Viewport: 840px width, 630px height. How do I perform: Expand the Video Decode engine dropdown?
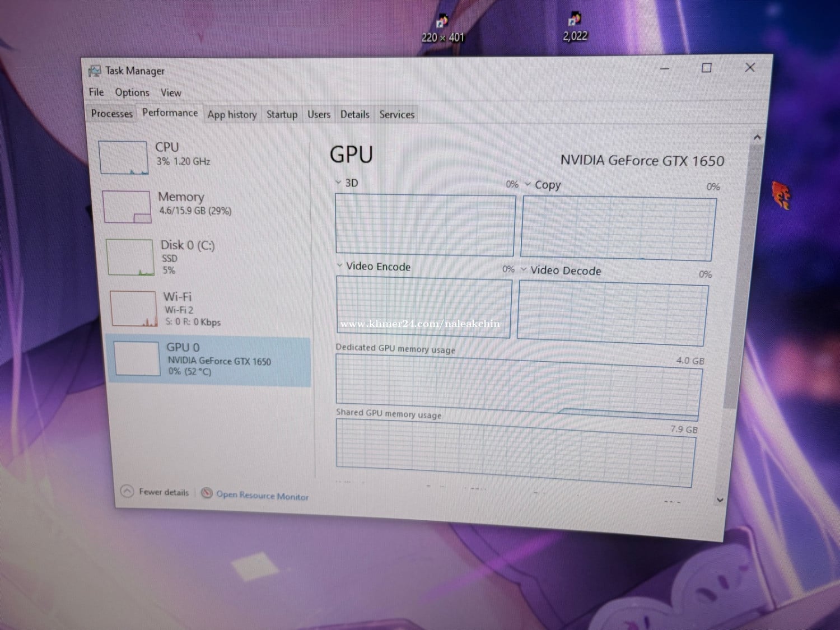[x=524, y=269]
